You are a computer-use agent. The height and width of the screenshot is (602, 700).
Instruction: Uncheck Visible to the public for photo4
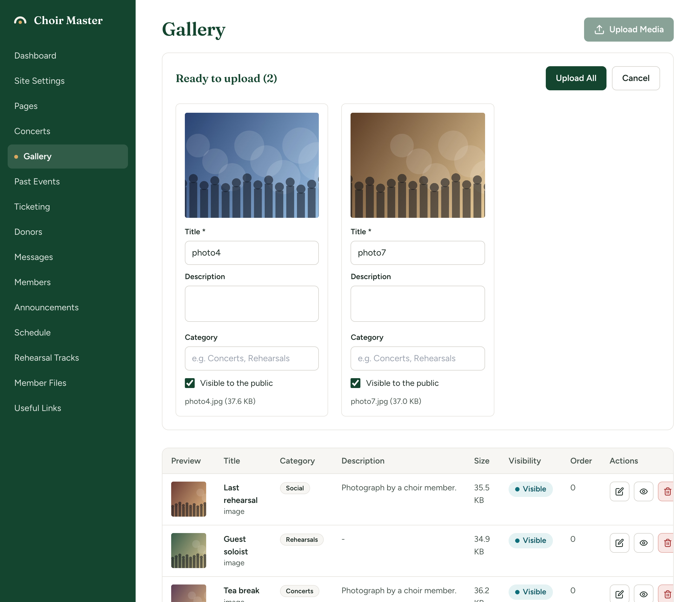pos(190,383)
